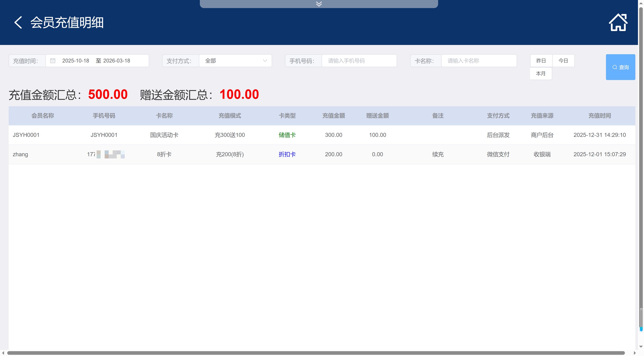
Task: Click the dropdown arrow beside 全部
Action: point(265,61)
